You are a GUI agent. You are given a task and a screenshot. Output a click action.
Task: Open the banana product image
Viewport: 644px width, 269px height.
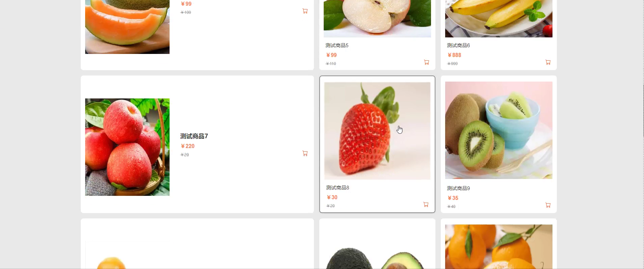click(499, 19)
